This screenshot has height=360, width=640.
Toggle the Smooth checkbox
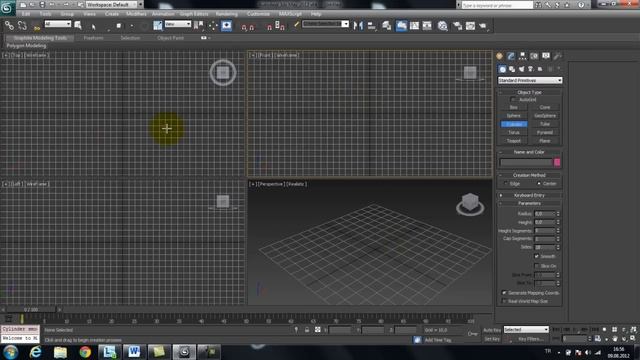point(537,256)
